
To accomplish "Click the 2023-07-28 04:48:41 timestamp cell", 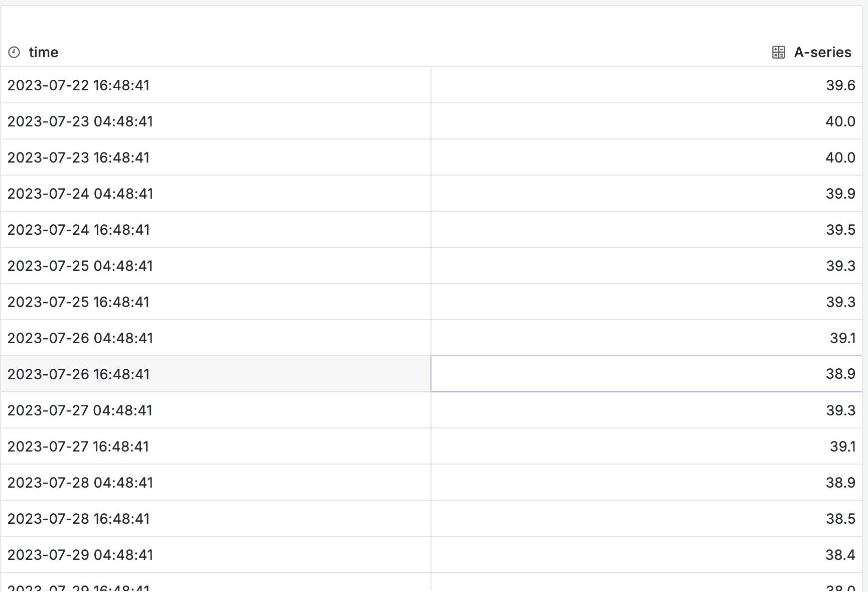I will [80, 483].
